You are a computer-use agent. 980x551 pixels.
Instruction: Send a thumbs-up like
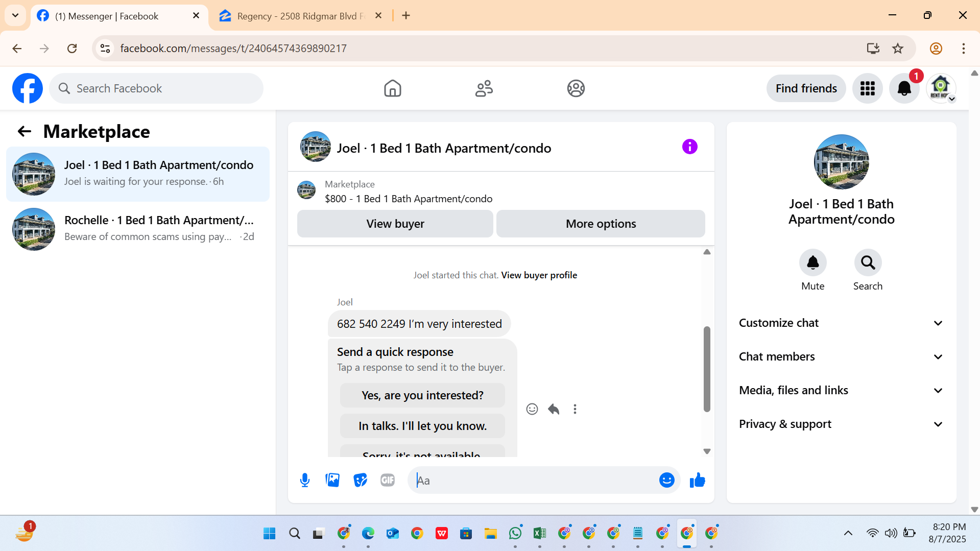click(x=697, y=480)
